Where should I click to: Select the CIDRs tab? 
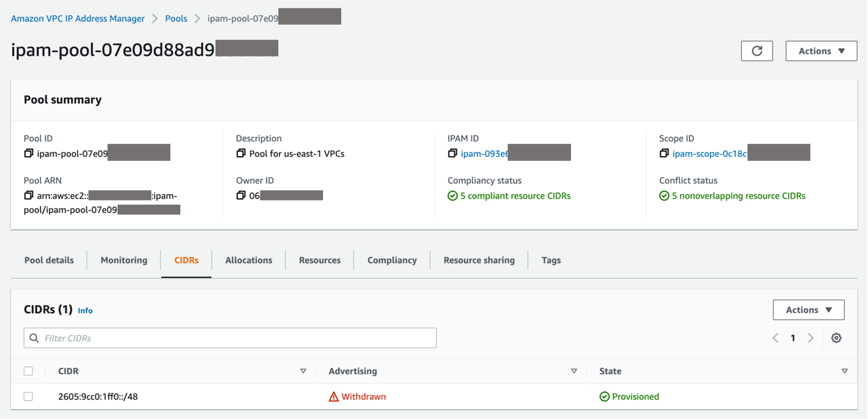coord(186,260)
